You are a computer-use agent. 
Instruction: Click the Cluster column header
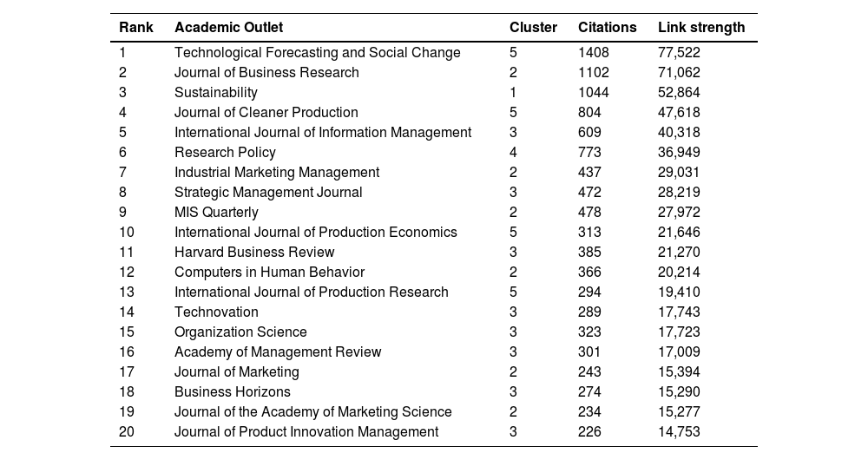[533, 27]
